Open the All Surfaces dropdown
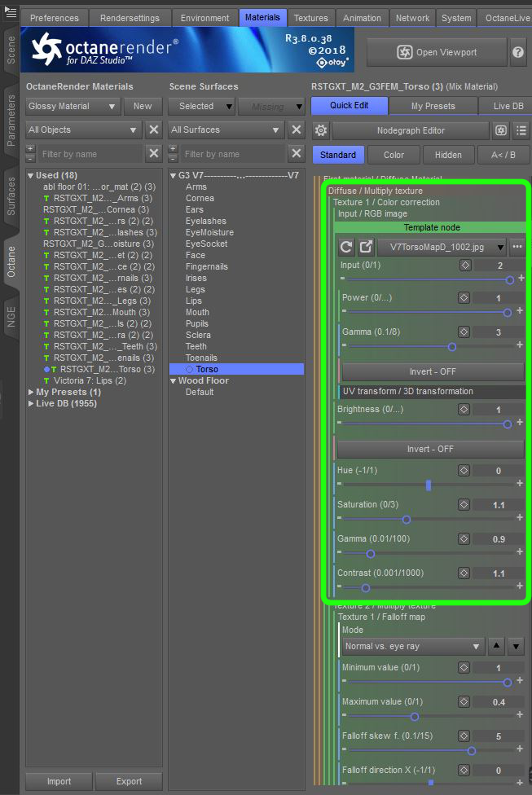Screen dimensions: 532x795 click(226, 130)
